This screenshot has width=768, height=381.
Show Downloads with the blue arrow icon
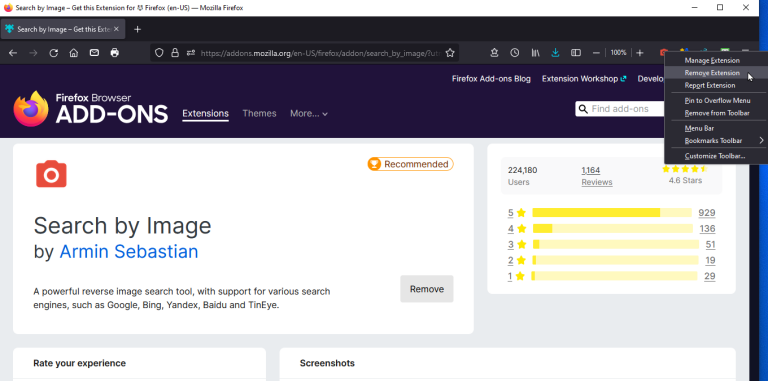pyautogui.click(x=555, y=53)
